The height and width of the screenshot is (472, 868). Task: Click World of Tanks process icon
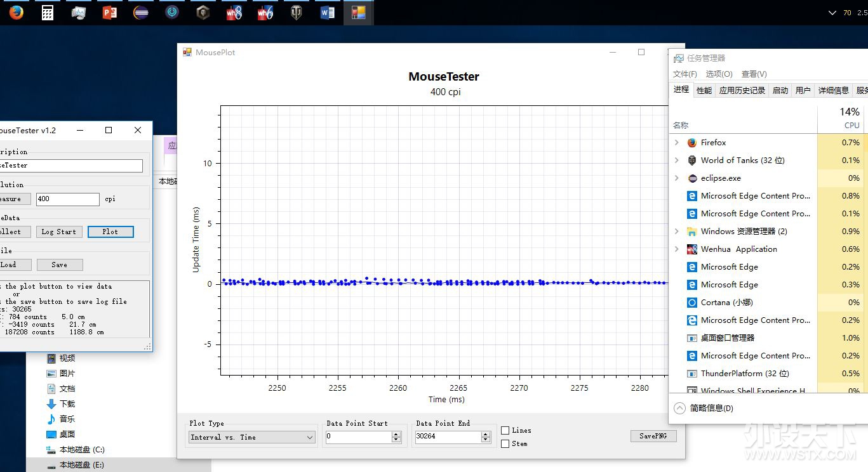[x=692, y=161]
